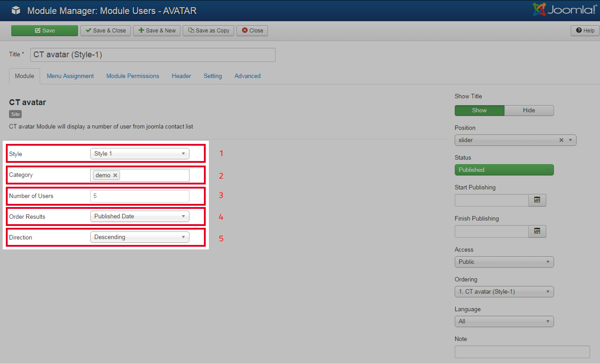The width and height of the screenshot is (600, 364).
Task: Click the Category tag input box
Action: click(140, 175)
